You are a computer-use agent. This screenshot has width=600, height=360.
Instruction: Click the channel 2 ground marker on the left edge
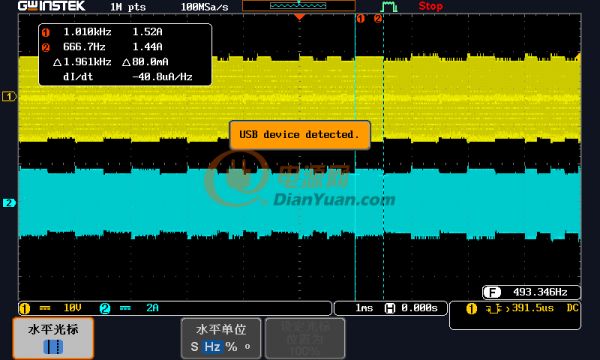pos(9,203)
